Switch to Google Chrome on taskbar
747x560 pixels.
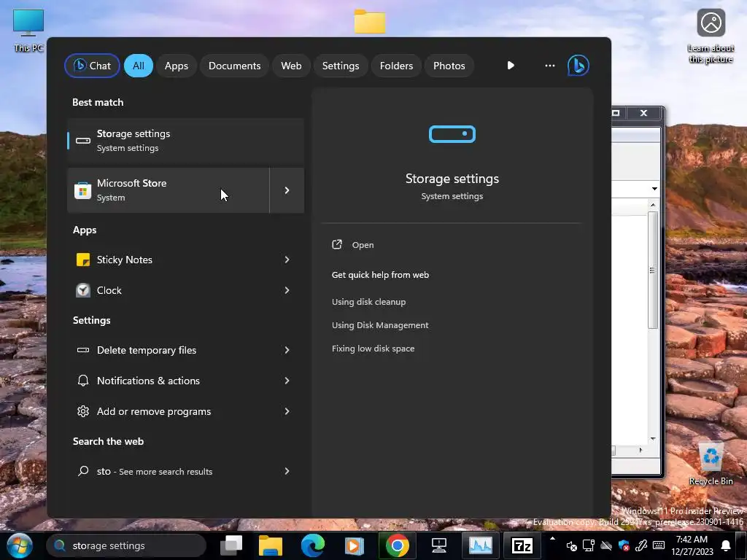click(397, 545)
